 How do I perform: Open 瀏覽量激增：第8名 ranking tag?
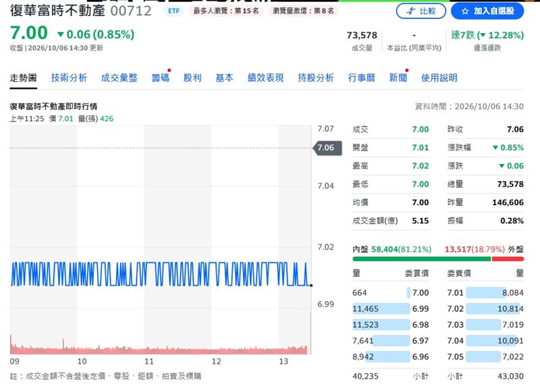coord(303,11)
